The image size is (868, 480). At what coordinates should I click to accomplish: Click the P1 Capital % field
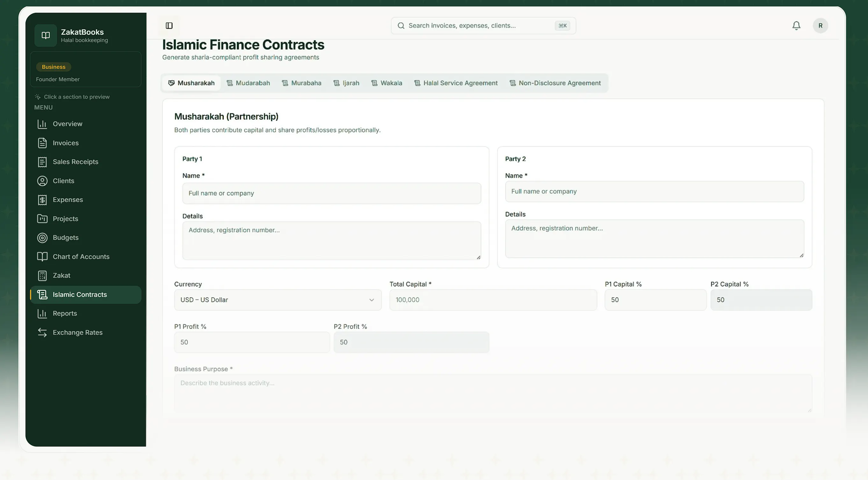point(655,300)
